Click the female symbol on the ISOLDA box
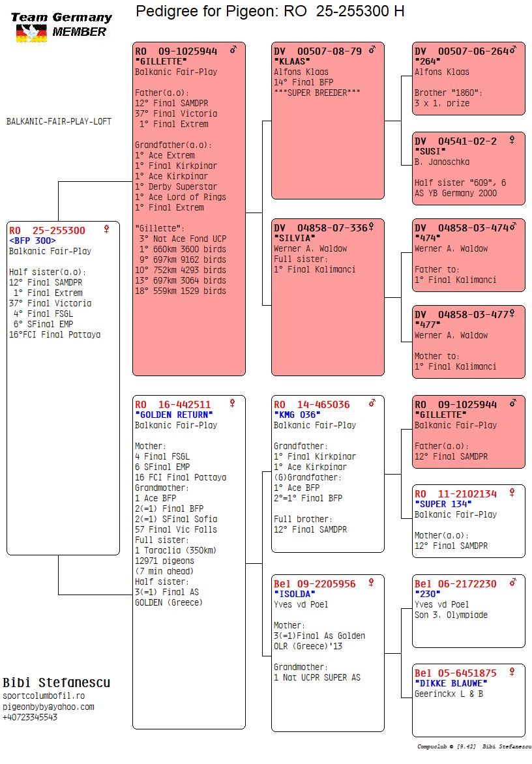The image size is (532, 764). [x=371, y=583]
